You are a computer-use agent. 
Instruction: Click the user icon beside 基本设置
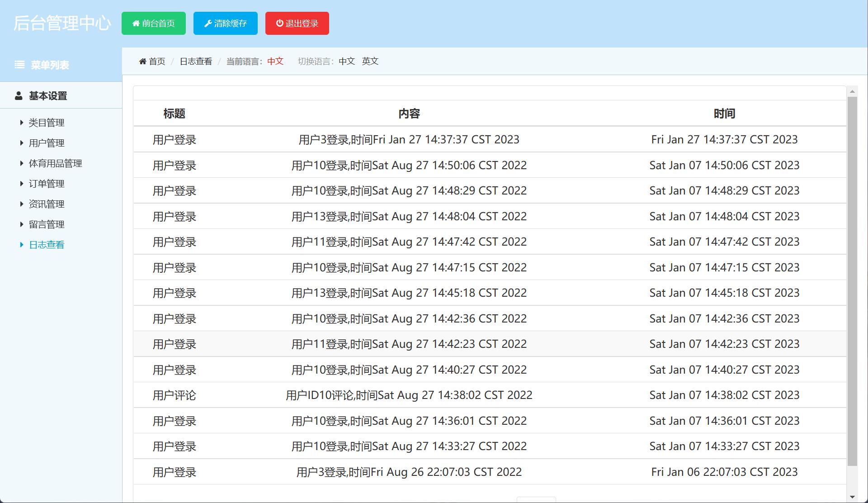pyautogui.click(x=19, y=96)
